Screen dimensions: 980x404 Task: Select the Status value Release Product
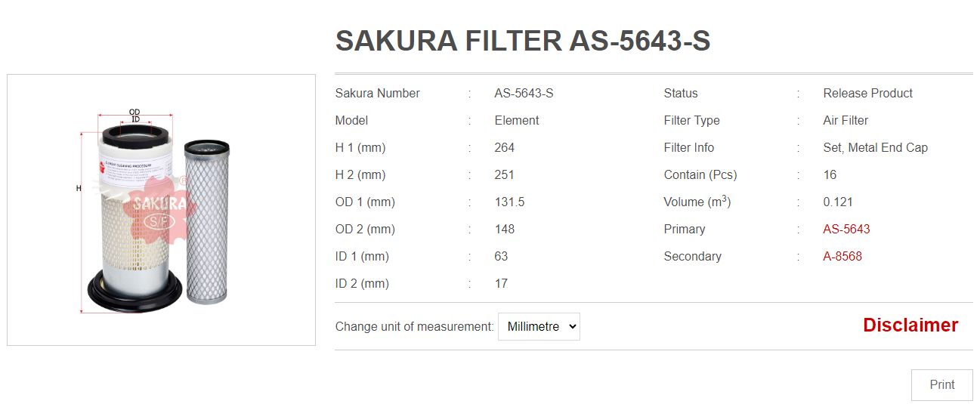(867, 93)
